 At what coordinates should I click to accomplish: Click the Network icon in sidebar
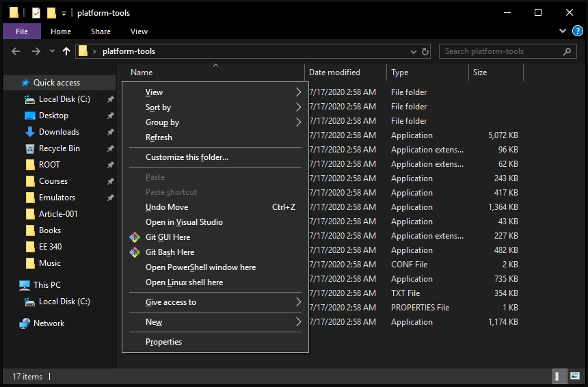click(x=25, y=323)
